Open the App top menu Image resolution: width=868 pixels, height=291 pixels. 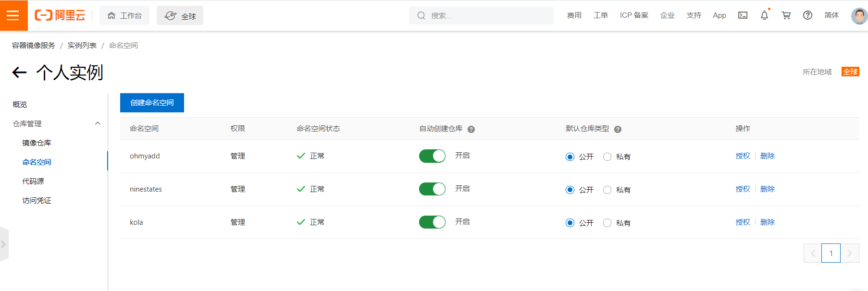719,15
